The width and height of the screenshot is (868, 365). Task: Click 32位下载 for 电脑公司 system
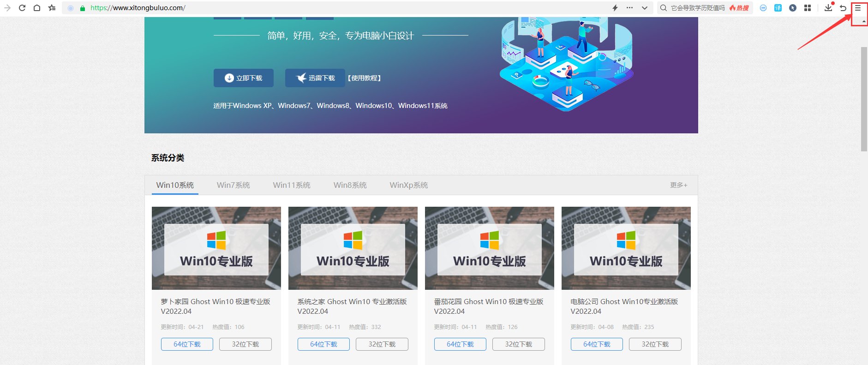655,344
